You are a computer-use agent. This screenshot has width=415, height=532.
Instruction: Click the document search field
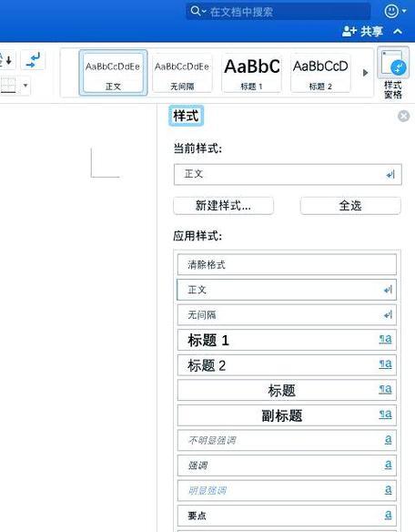[278, 12]
